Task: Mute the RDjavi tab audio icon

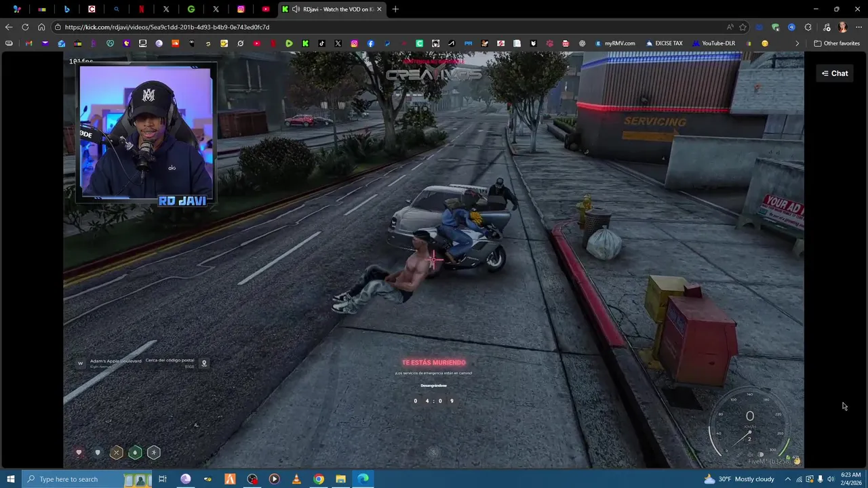Action: pyautogui.click(x=296, y=9)
